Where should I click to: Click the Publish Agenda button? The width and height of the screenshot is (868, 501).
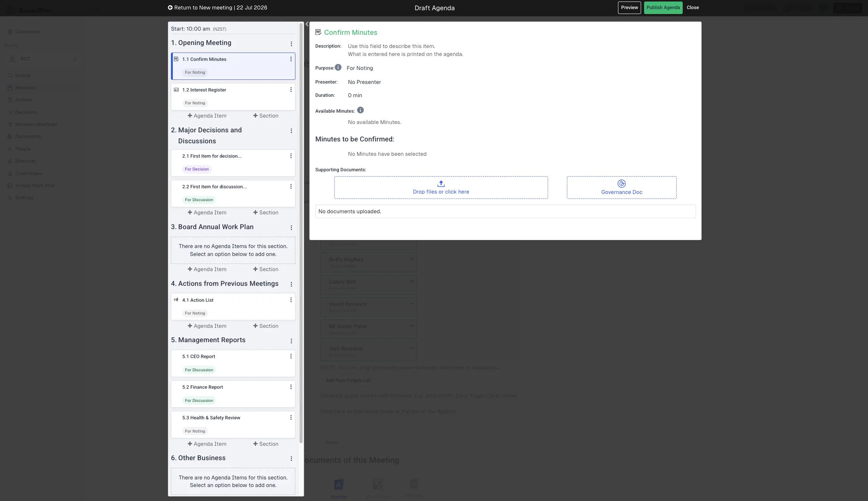(x=663, y=8)
